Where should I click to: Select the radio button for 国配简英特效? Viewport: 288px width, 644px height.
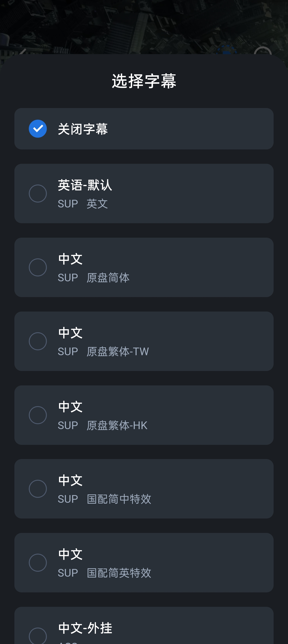[38, 563]
